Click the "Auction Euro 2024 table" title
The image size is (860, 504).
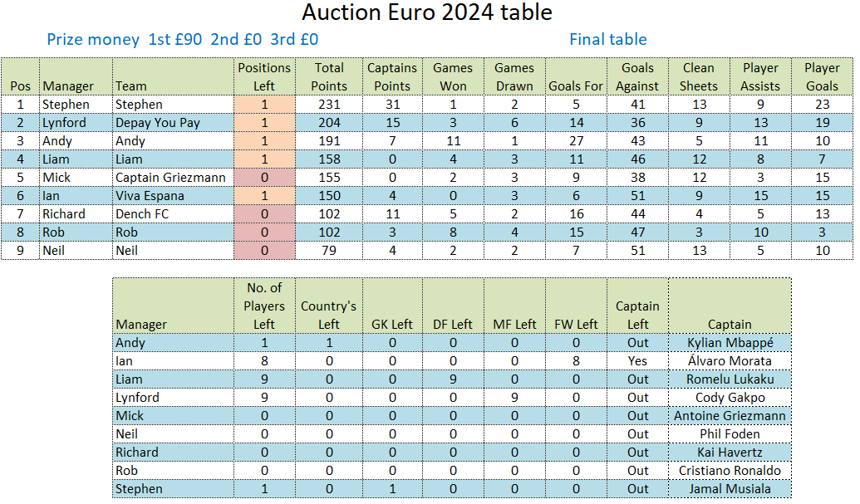click(x=426, y=13)
